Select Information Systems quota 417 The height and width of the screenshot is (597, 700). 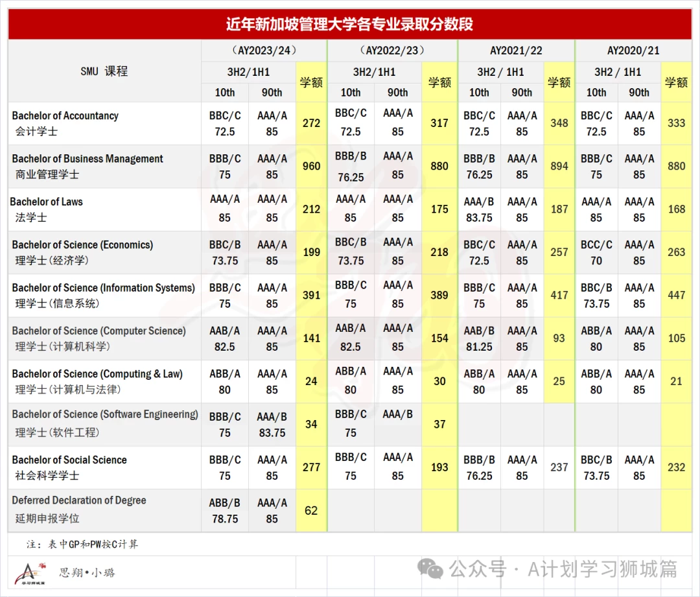point(559,295)
